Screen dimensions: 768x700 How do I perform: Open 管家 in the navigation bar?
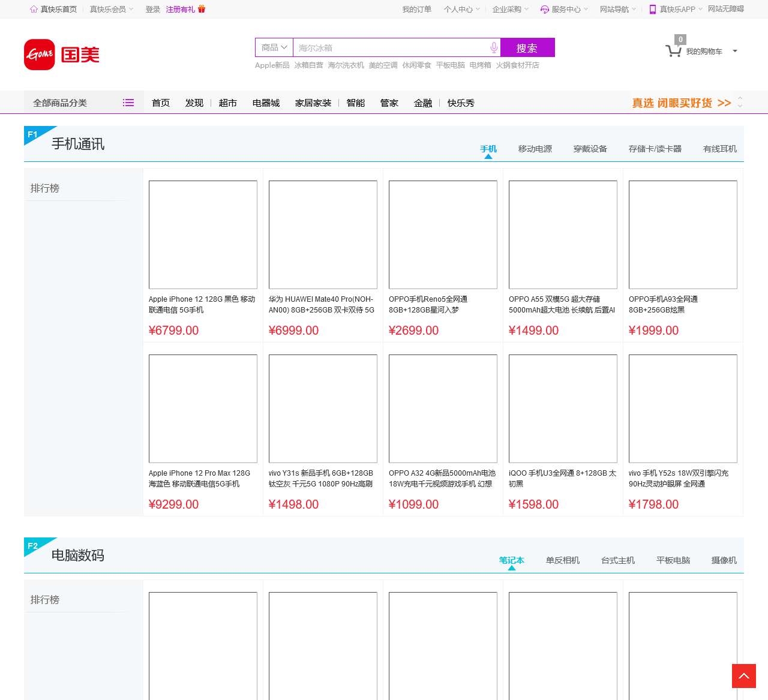pyautogui.click(x=389, y=103)
